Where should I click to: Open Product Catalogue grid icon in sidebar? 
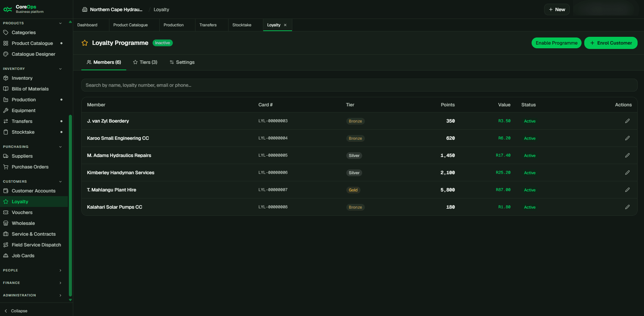click(6, 43)
